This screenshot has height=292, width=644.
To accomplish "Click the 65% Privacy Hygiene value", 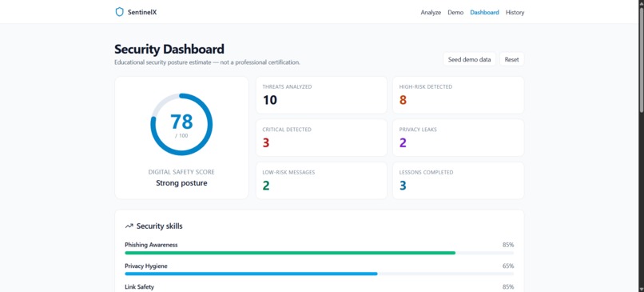I will [508, 266].
